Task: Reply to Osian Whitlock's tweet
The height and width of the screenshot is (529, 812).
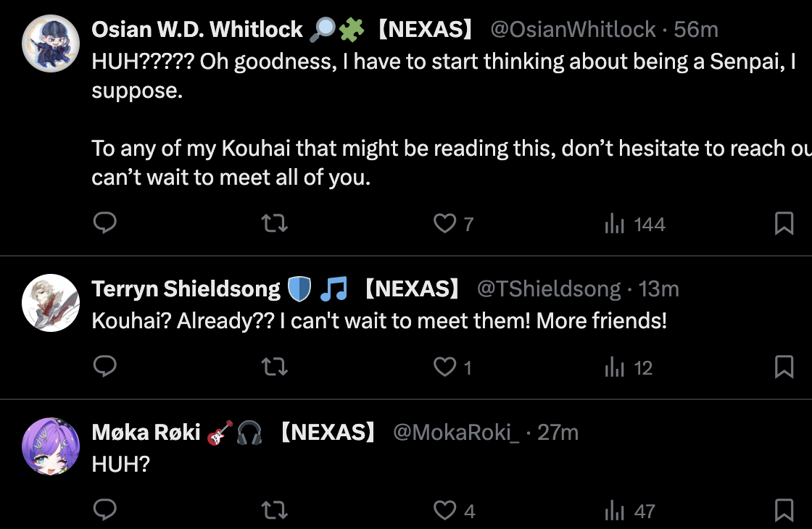Action: point(105,224)
